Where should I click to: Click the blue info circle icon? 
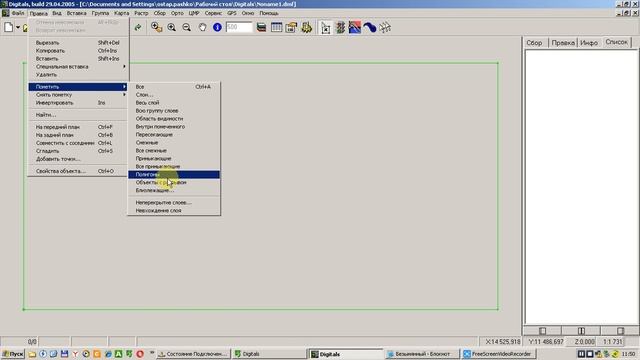217,27
